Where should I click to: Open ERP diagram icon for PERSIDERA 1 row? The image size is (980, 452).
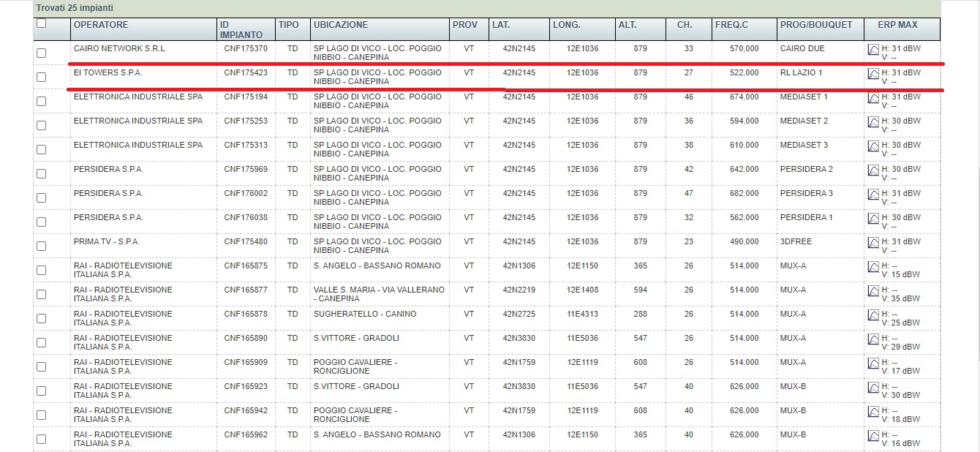coord(873,219)
